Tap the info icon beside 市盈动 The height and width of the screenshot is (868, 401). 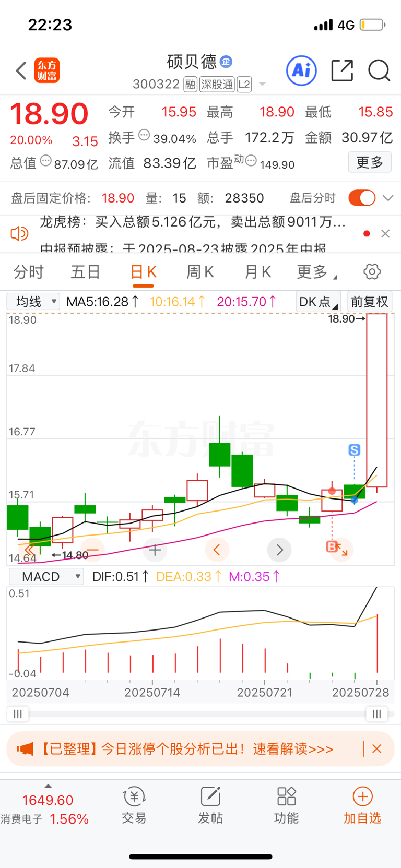click(x=251, y=161)
